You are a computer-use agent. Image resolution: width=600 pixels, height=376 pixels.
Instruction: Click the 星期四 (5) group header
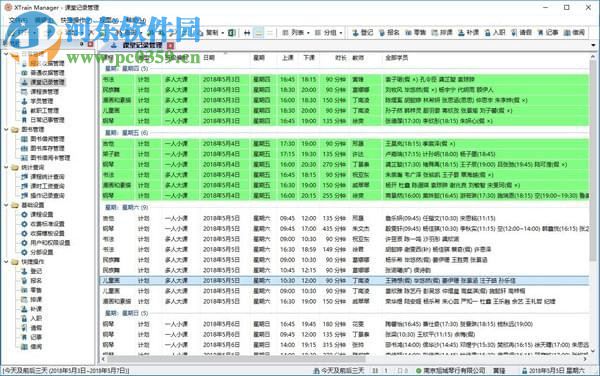point(127,69)
